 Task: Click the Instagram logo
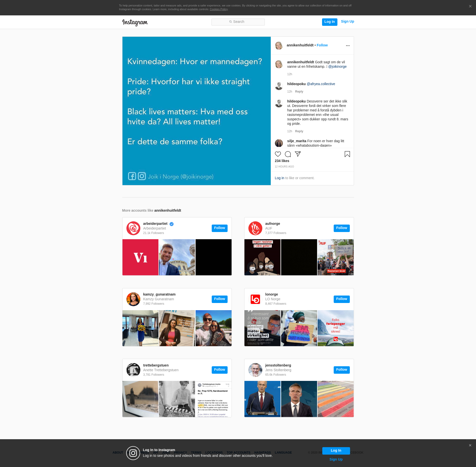135,22
